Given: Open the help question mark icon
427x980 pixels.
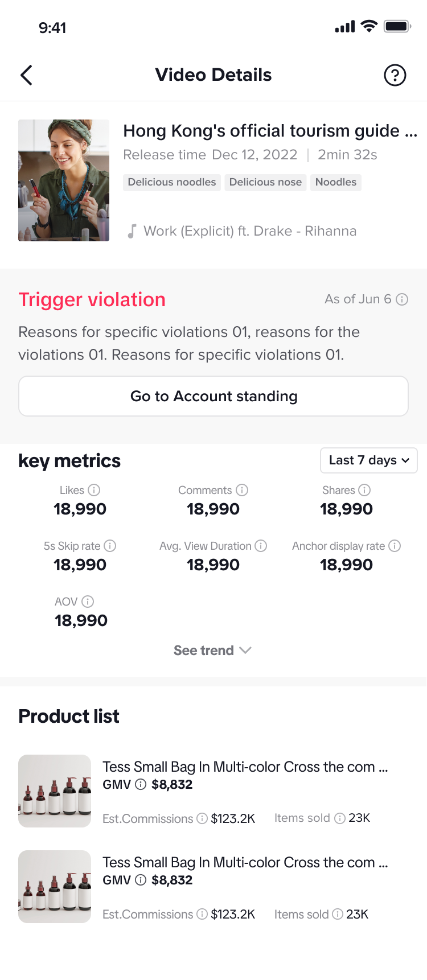Looking at the screenshot, I should (395, 75).
